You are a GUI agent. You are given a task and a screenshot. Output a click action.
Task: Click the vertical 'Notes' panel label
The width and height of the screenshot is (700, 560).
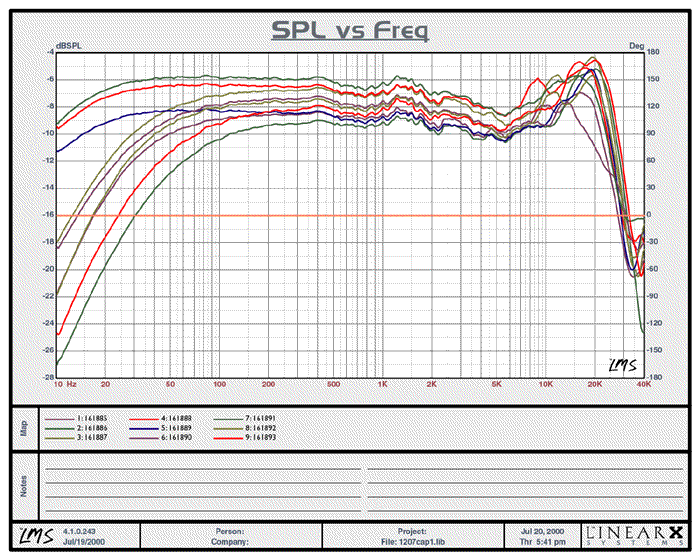(x=24, y=486)
